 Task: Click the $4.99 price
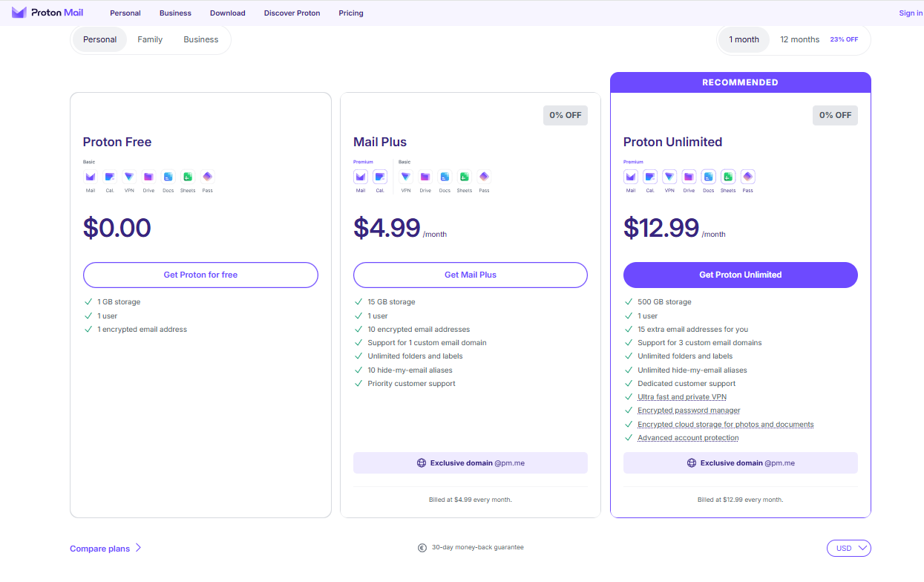tap(387, 228)
